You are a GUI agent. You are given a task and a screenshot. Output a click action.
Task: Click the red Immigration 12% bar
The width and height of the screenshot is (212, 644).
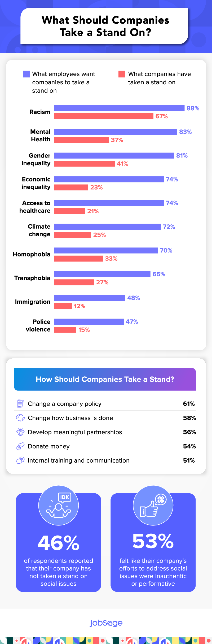click(x=63, y=306)
